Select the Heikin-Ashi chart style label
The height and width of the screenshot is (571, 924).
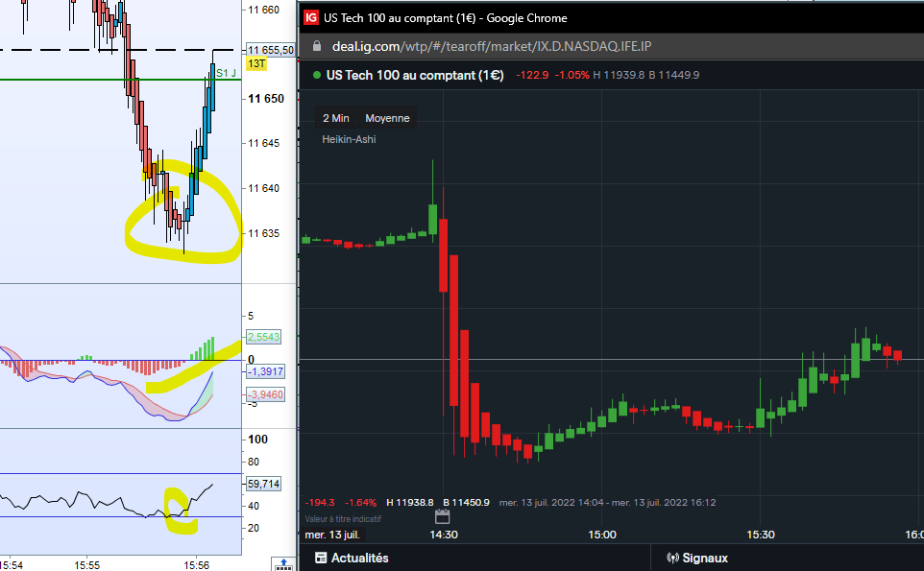(x=349, y=139)
